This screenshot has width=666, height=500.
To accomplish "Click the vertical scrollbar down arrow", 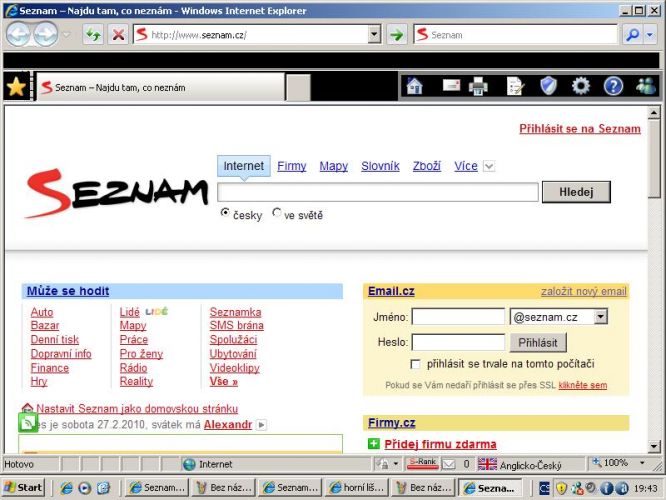I will click(x=654, y=446).
